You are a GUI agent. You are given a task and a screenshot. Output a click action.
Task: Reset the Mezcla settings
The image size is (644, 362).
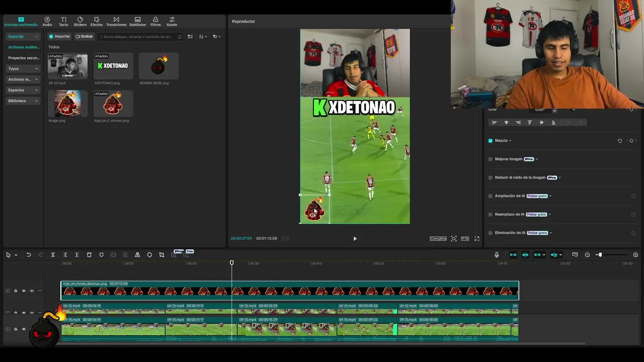point(620,141)
